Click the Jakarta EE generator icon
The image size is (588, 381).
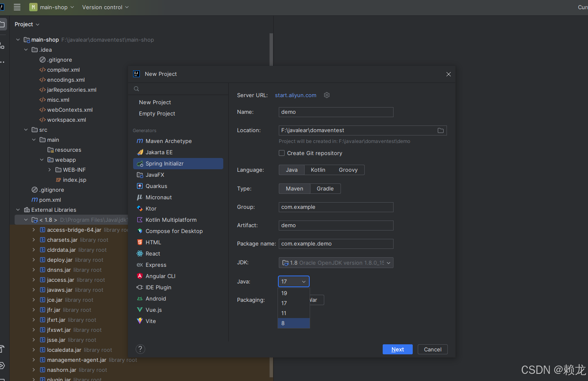(140, 153)
